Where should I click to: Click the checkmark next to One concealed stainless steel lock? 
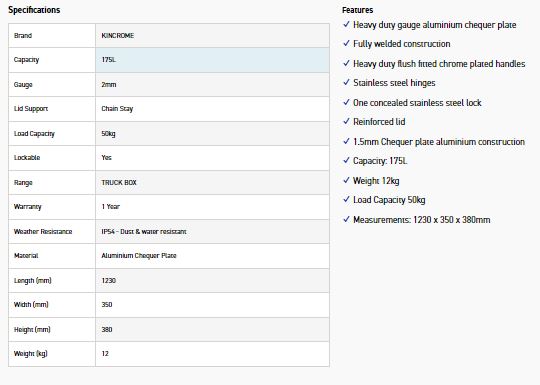[x=346, y=102]
